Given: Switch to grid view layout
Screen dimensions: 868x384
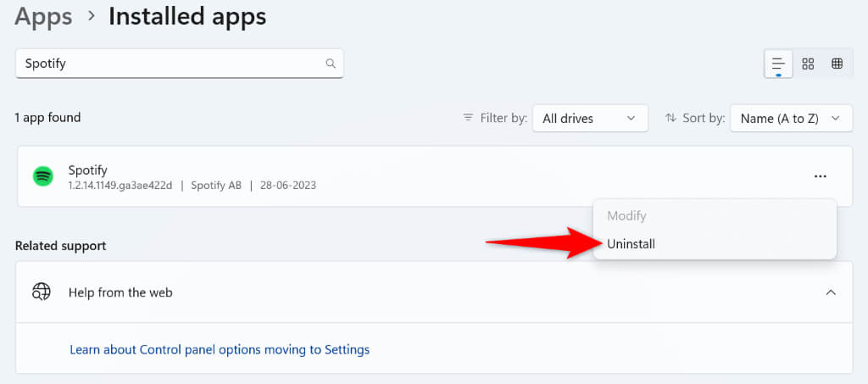Looking at the screenshot, I should pos(808,64).
